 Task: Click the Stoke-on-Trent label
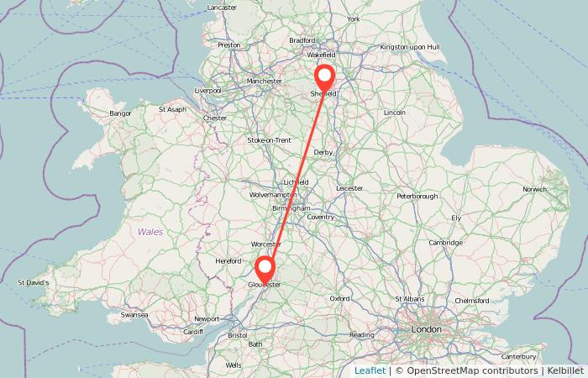(270, 140)
